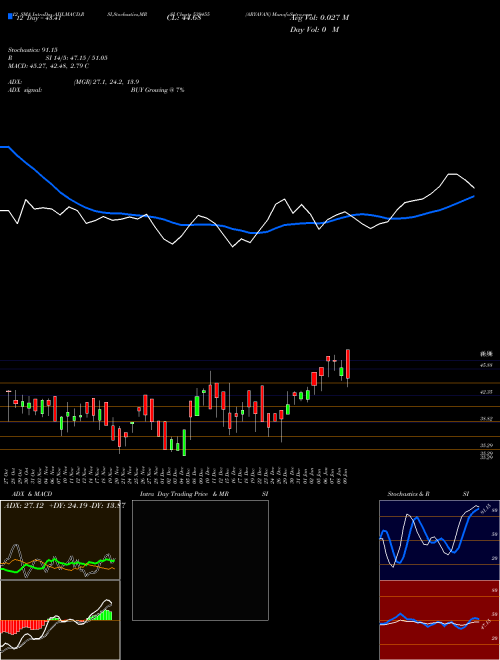Click the '38.82' price axis label
This screenshot has width=500, height=660.
click(x=487, y=419)
